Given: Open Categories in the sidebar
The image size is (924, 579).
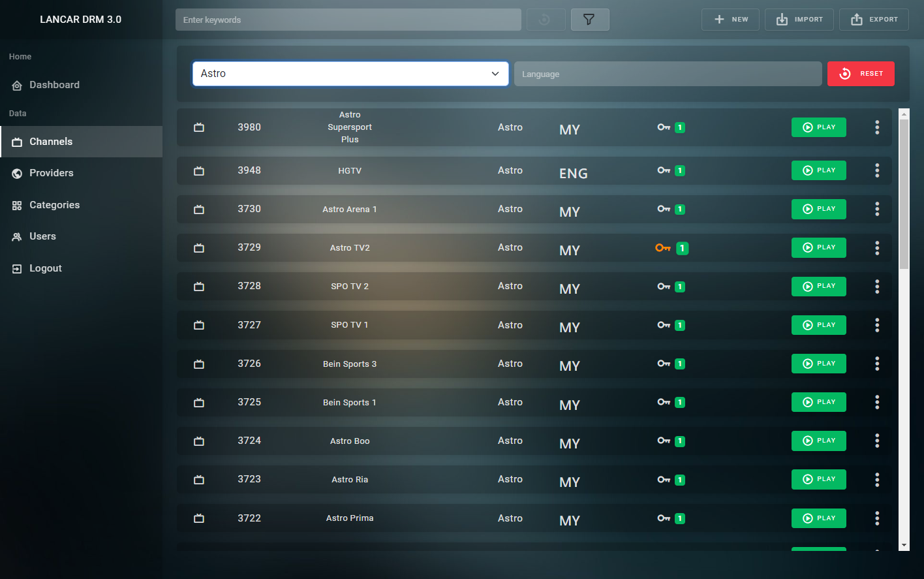Looking at the screenshot, I should pyautogui.click(x=81, y=205).
